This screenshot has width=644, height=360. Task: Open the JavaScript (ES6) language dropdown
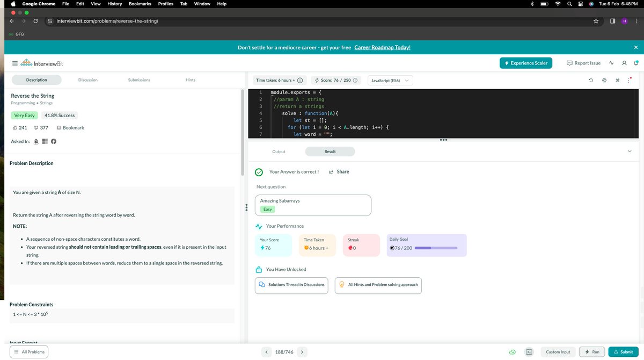(x=390, y=81)
